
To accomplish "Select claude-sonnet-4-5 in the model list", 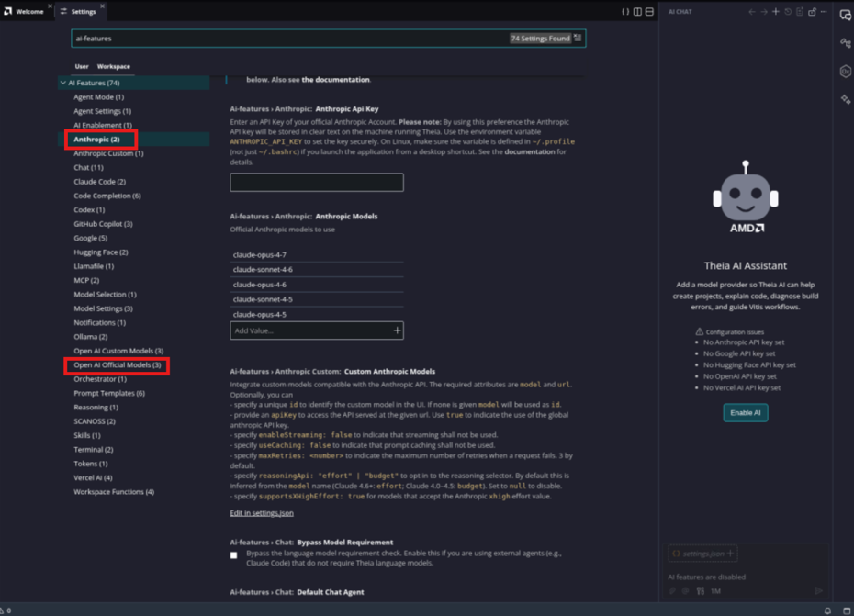I will [317, 299].
